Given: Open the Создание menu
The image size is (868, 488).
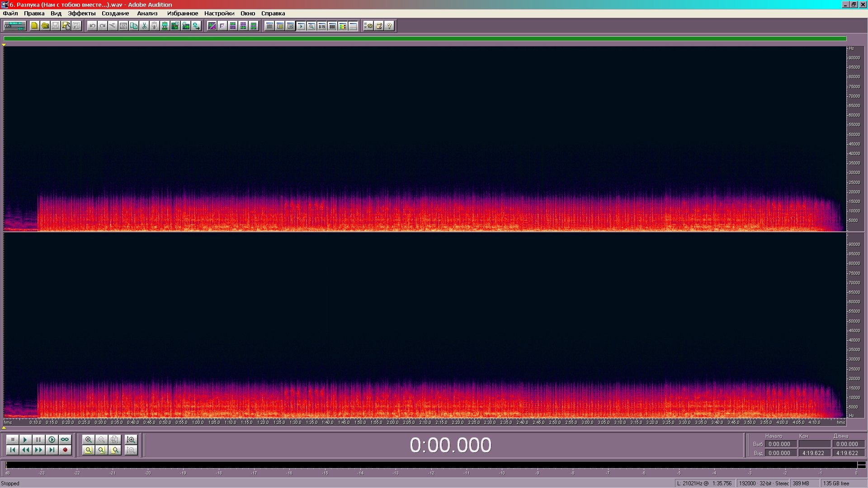Looking at the screenshot, I should click(115, 13).
